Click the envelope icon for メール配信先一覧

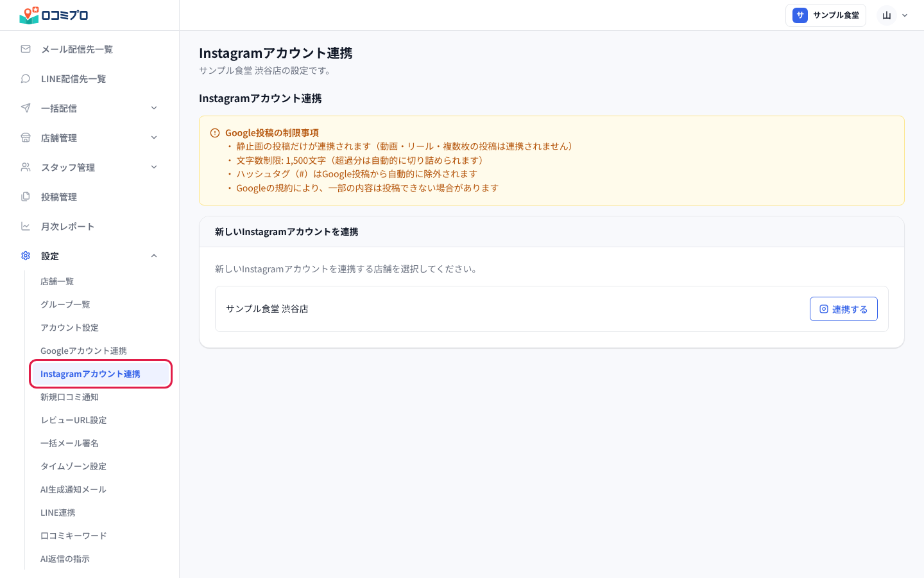[26, 49]
